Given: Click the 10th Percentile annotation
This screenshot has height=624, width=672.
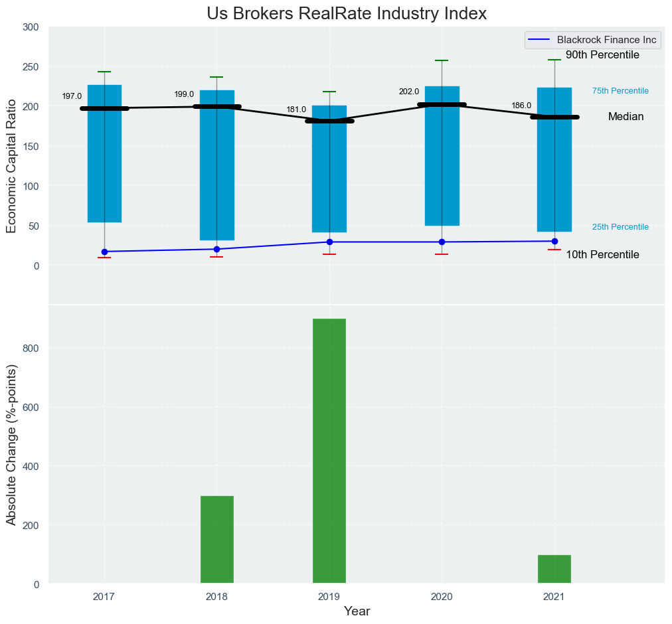Looking at the screenshot, I should point(602,255).
